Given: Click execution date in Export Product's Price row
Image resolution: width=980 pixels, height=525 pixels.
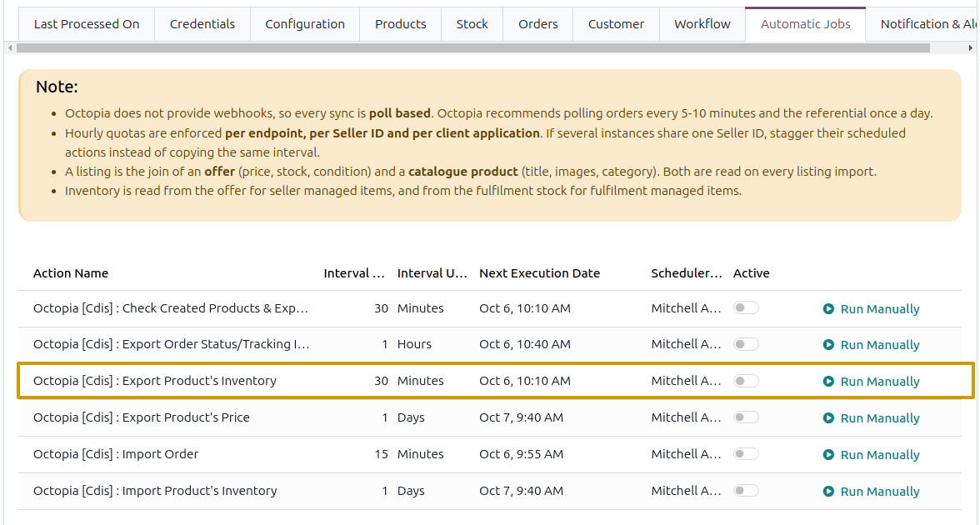Looking at the screenshot, I should (522, 417).
